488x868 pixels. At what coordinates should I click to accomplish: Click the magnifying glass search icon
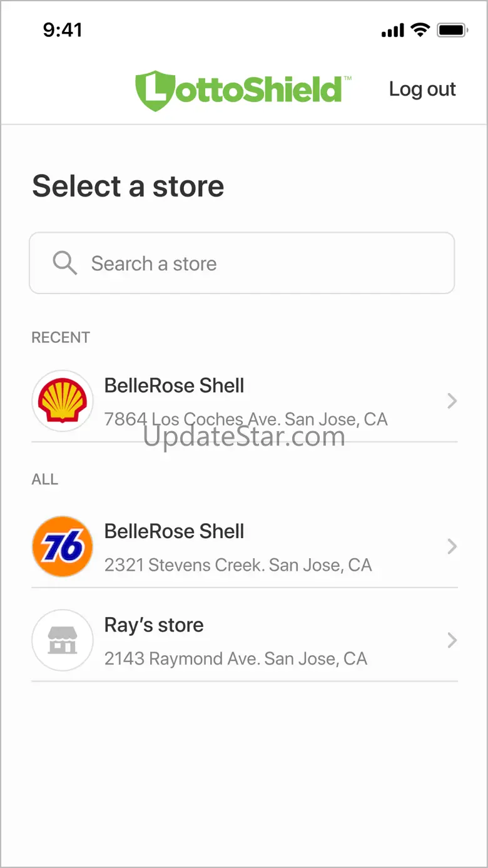pos(64,263)
